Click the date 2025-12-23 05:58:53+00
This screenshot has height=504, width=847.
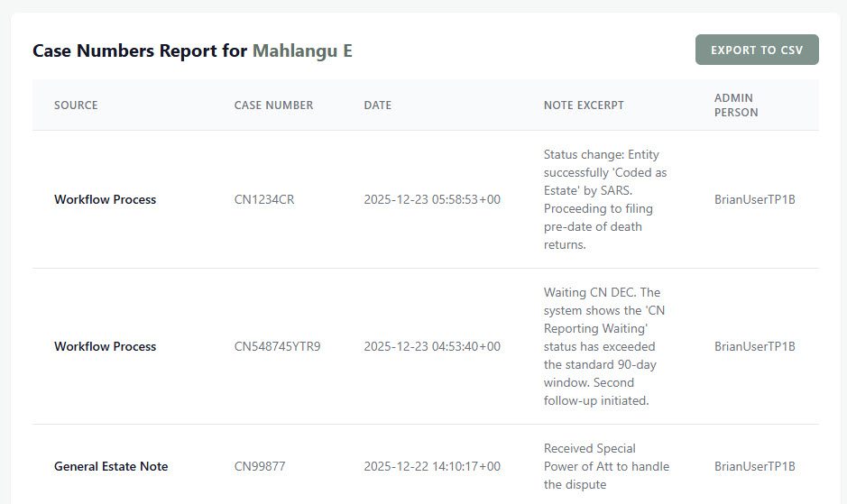(x=432, y=199)
